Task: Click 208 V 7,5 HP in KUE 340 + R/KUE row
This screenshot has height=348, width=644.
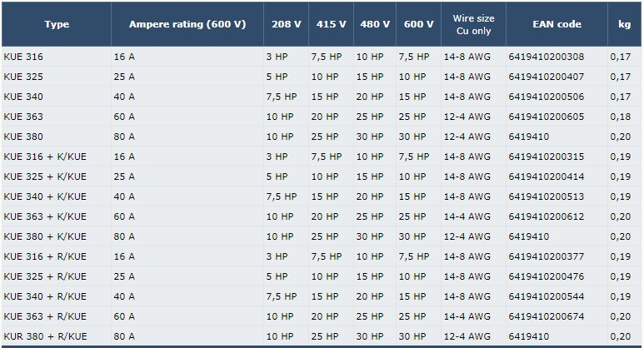Action: (282, 296)
